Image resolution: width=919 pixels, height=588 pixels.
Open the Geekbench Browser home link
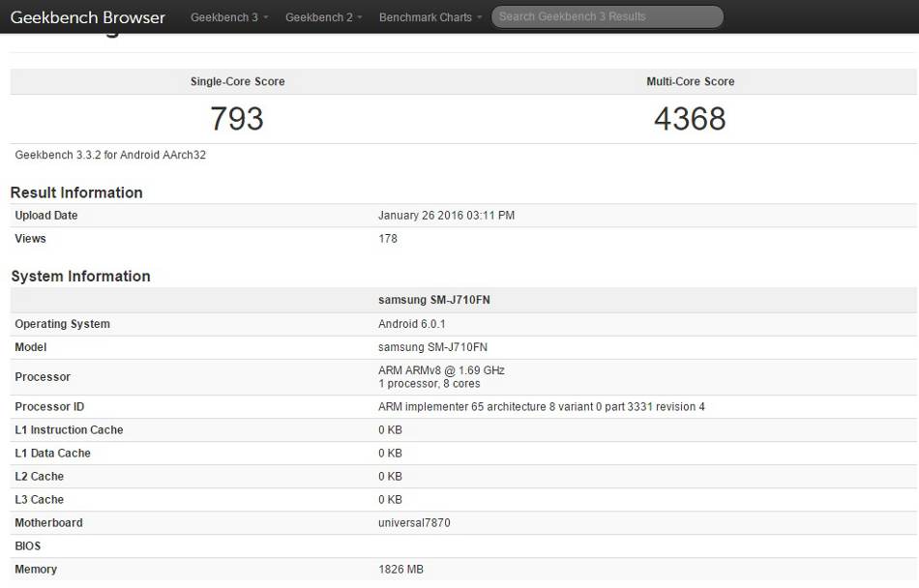pyautogui.click(x=88, y=17)
